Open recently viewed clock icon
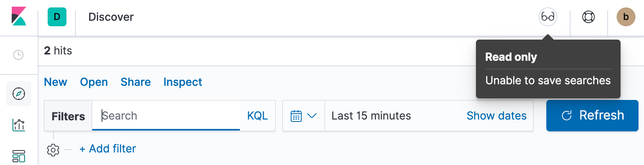644x165 pixels. click(x=18, y=55)
